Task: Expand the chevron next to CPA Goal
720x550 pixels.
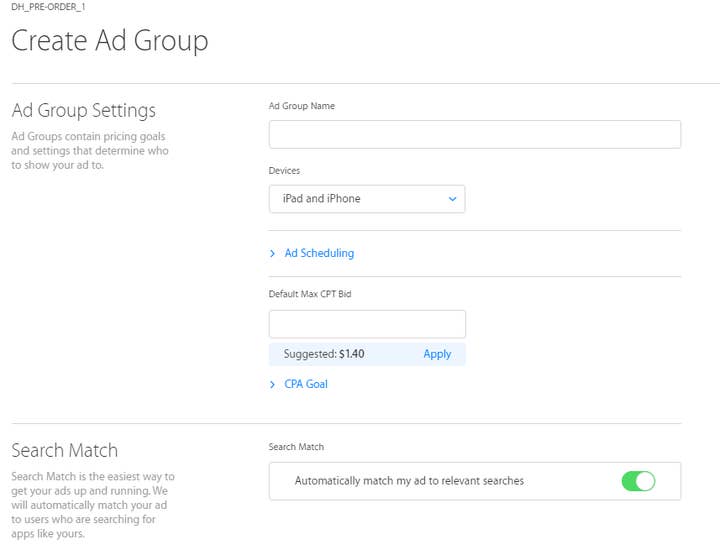Action: [273, 384]
